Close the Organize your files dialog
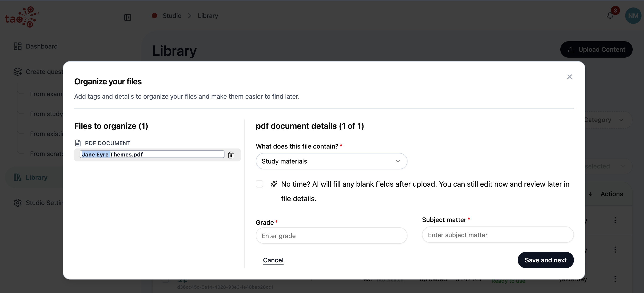Viewport: 644px width, 293px height. (569, 77)
